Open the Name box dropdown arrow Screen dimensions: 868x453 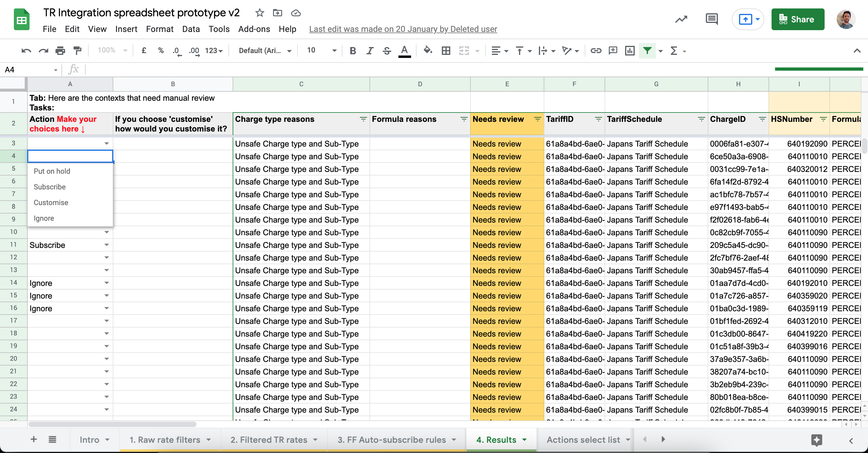point(55,70)
